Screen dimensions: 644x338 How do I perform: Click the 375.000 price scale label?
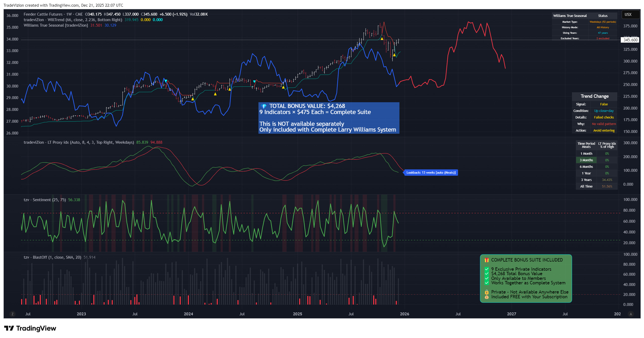[x=630, y=26]
